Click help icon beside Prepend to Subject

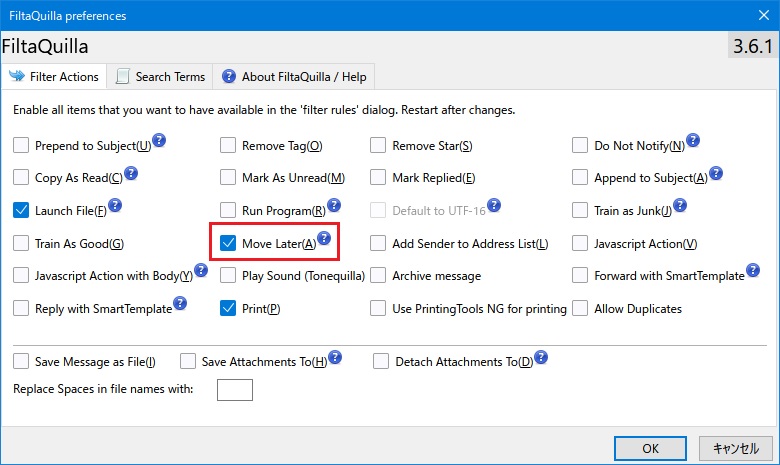click(x=159, y=141)
